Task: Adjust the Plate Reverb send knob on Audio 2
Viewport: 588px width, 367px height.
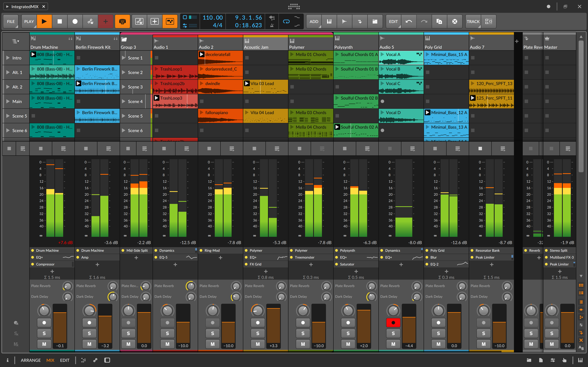Action: click(x=236, y=286)
